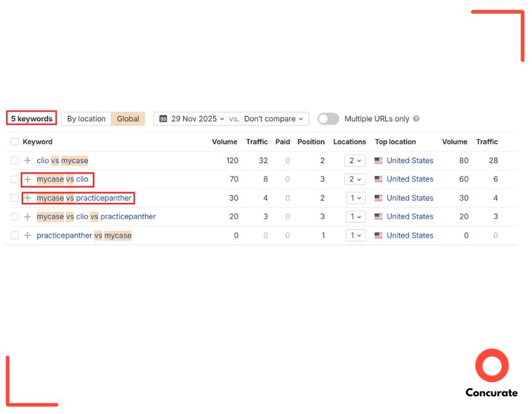This screenshot has width=532, height=414.
Task: Click the US flag beside the bottom 'United States'
Action: [378, 235]
